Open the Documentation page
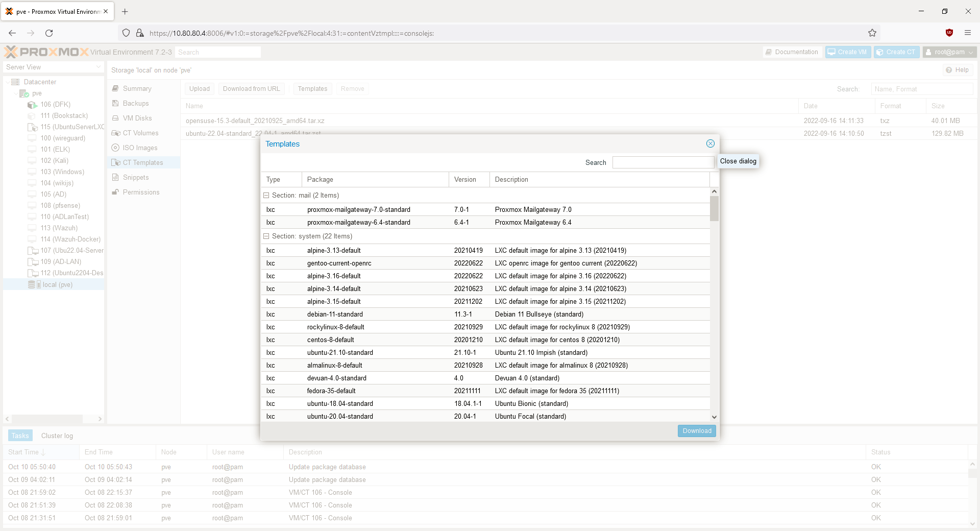The width and height of the screenshot is (980, 531). pos(792,52)
